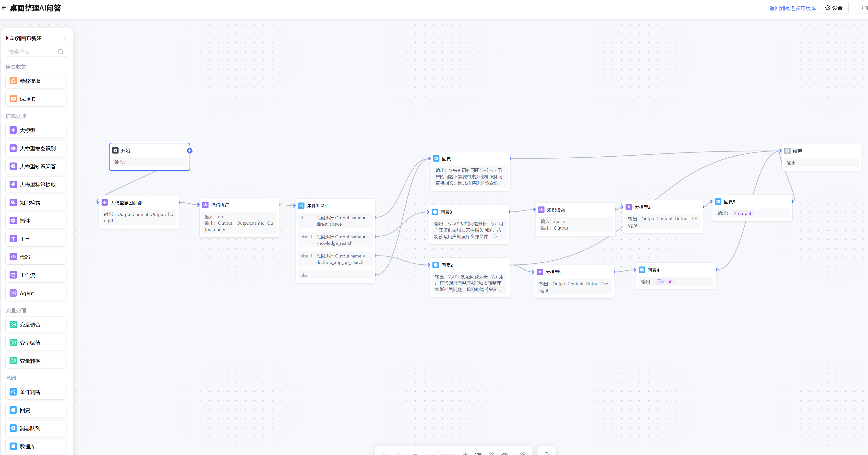Viewport: 868px width, 455px height.
Task: Select the 数据库 palette node
Action: [x=36, y=447]
